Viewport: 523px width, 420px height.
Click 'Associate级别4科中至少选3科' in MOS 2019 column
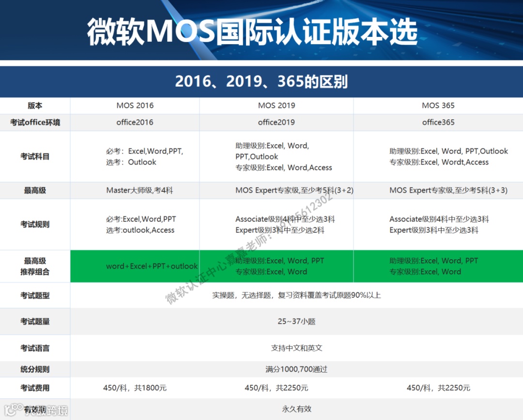[285, 219]
